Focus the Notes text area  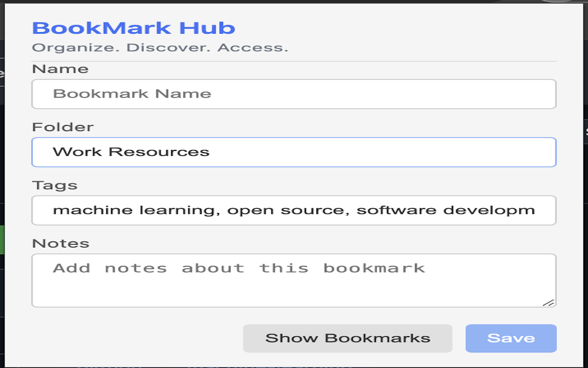point(294,280)
